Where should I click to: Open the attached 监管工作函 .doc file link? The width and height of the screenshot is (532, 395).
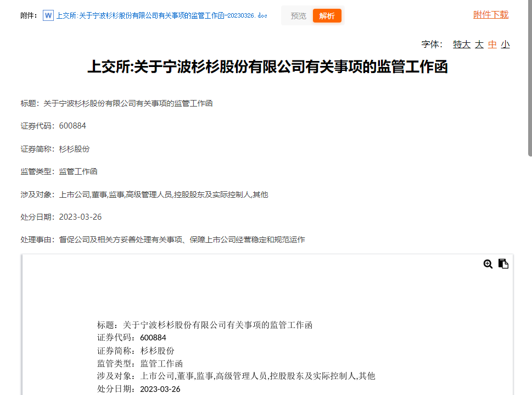(162, 15)
